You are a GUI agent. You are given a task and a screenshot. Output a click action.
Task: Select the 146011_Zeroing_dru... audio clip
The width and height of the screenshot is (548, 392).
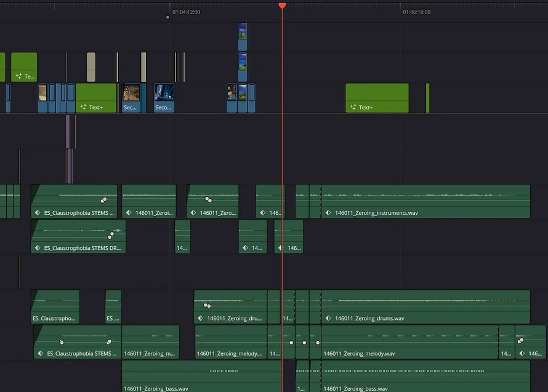click(230, 306)
